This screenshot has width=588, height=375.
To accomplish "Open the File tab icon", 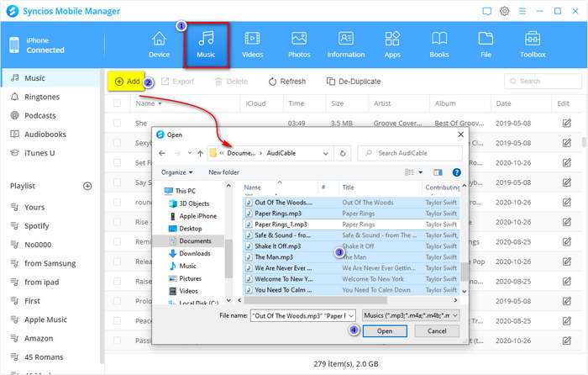I will pyautogui.click(x=486, y=39).
